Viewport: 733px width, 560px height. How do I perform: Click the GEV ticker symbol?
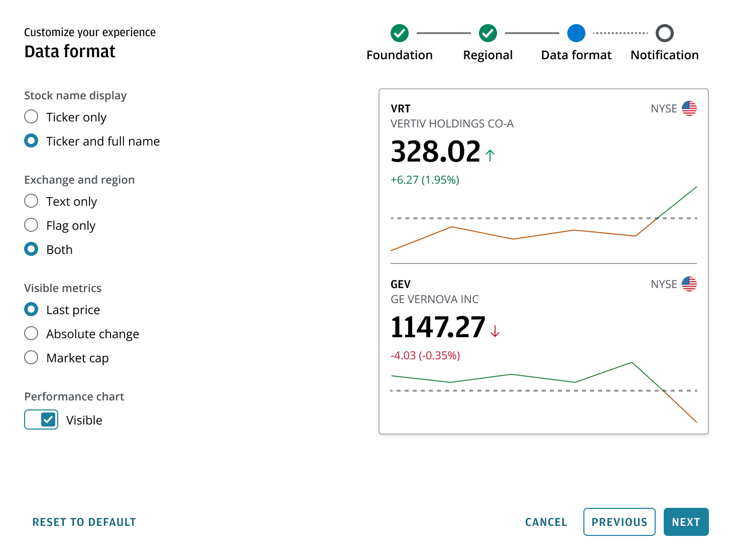pyautogui.click(x=401, y=284)
